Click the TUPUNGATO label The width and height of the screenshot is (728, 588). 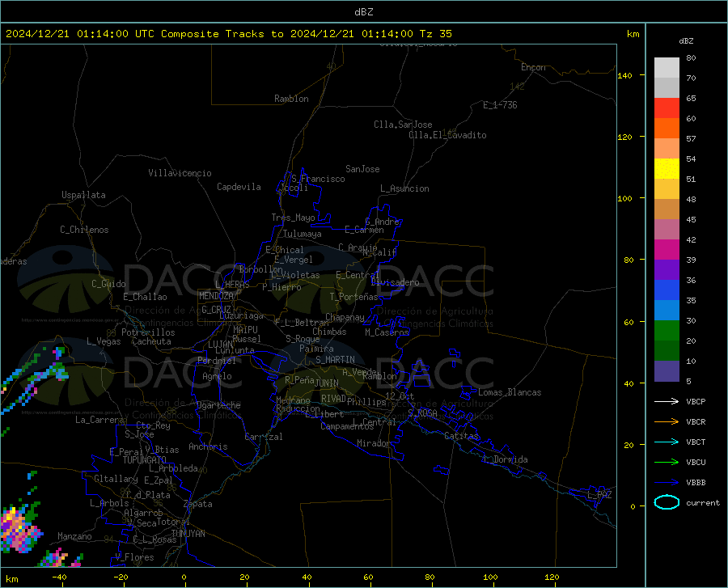145,460
